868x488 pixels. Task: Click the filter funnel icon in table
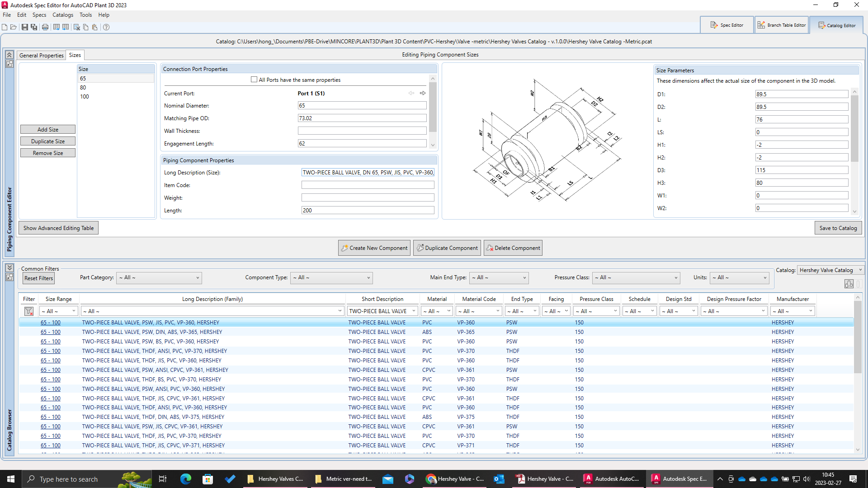coord(29,311)
